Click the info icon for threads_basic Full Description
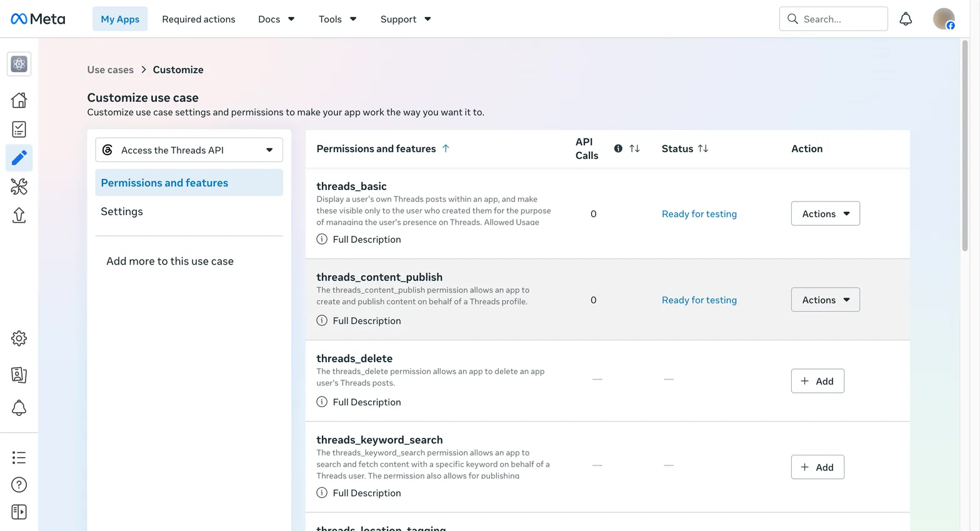The image size is (980, 531). tap(322, 239)
